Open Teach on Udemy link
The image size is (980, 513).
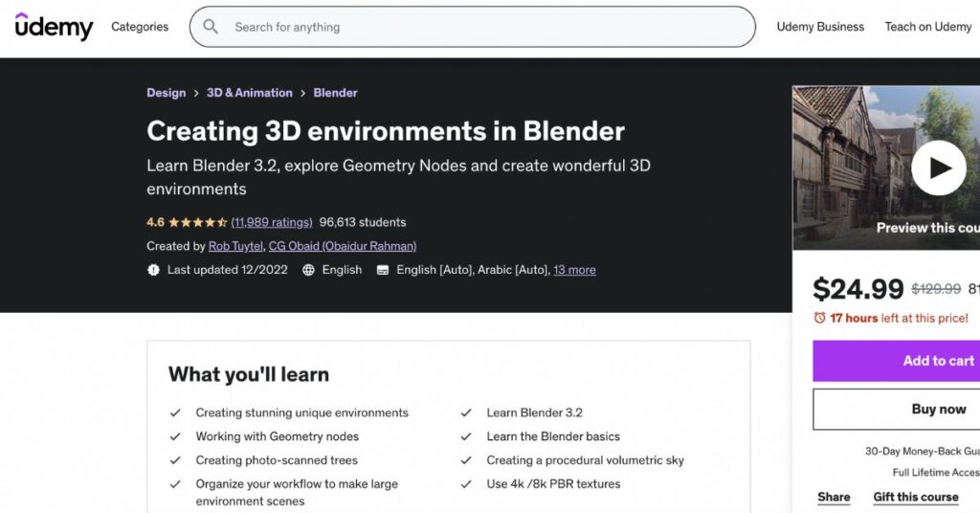click(927, 27)
